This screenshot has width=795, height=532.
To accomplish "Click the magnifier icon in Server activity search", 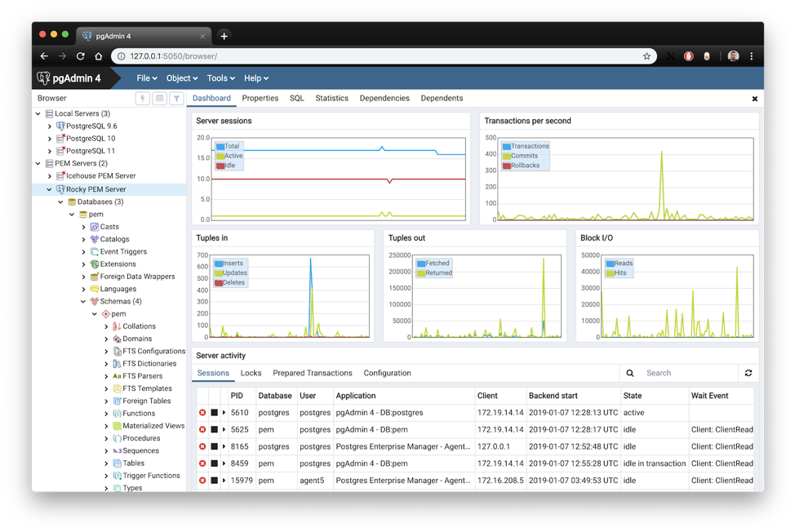I will (x=628, y=373).
